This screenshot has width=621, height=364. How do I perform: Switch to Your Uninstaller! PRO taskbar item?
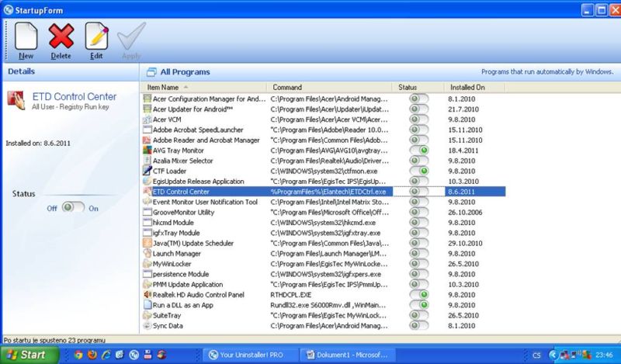[x=251, y=355]
